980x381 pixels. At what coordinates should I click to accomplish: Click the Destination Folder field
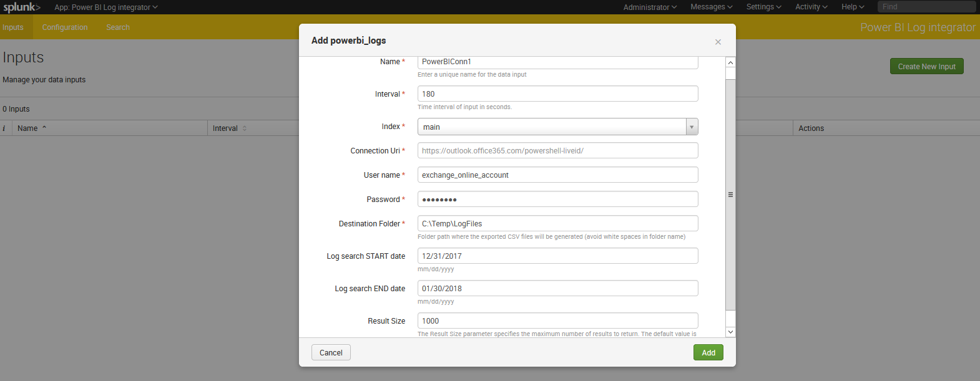[557, 223]
